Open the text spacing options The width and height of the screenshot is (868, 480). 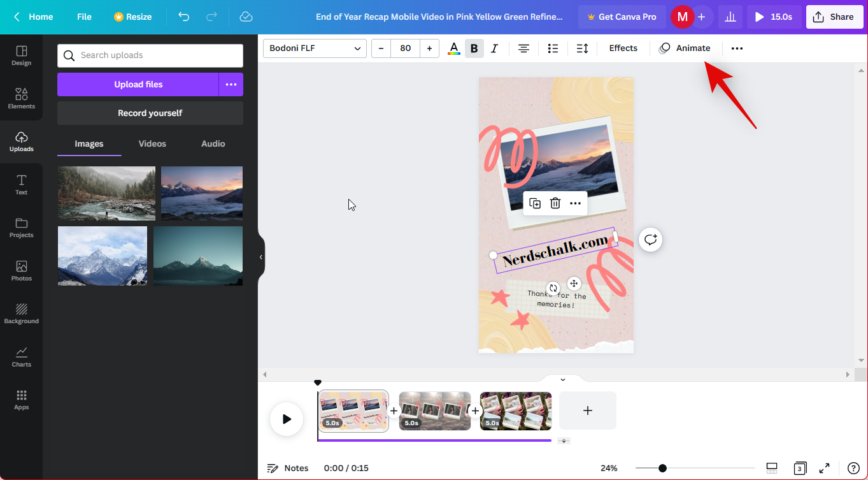click(x=582, y=48)
